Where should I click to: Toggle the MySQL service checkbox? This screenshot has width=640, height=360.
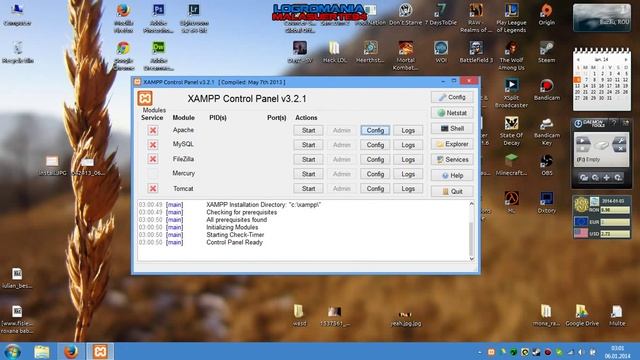click(153, 145)
